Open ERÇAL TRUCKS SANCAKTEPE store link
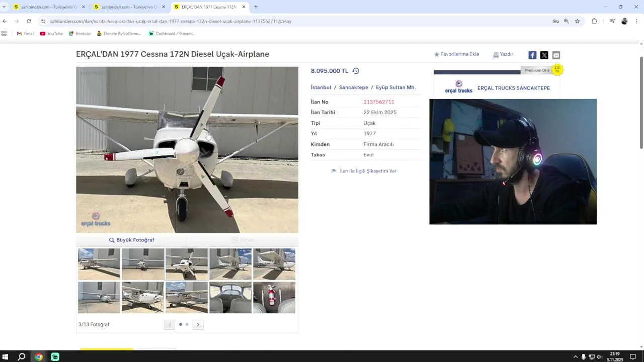The image size is (644, 362). [x=514, y=88]
